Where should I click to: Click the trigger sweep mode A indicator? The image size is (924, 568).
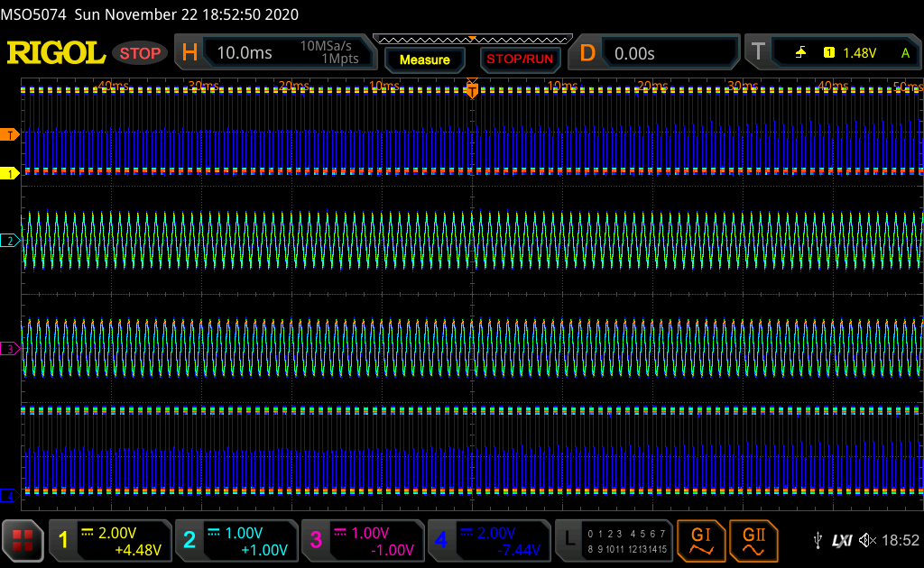pos(905,53)
